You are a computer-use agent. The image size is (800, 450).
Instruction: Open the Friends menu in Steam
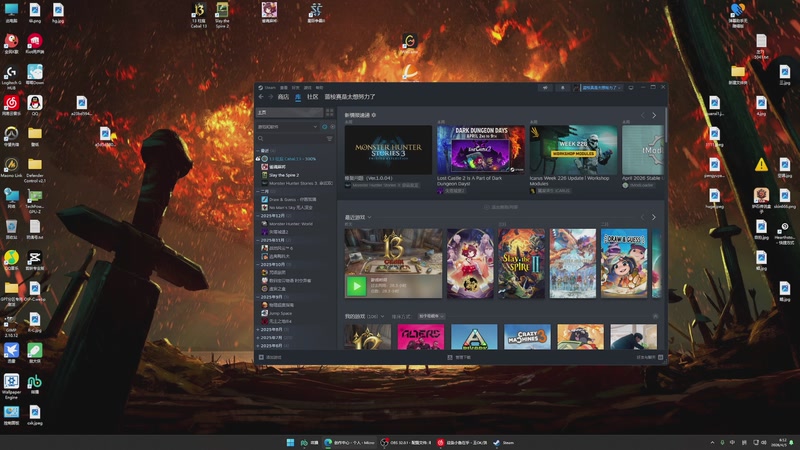295,87
